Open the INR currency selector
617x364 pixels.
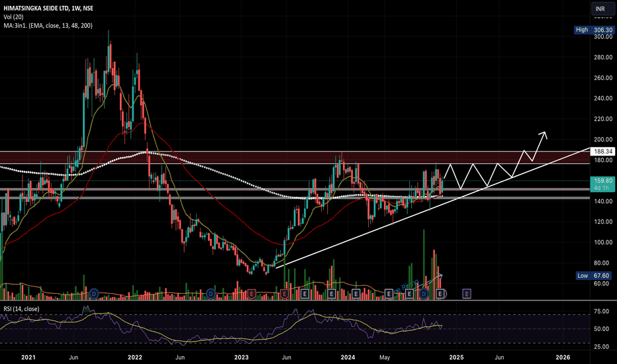click(602, 9)
